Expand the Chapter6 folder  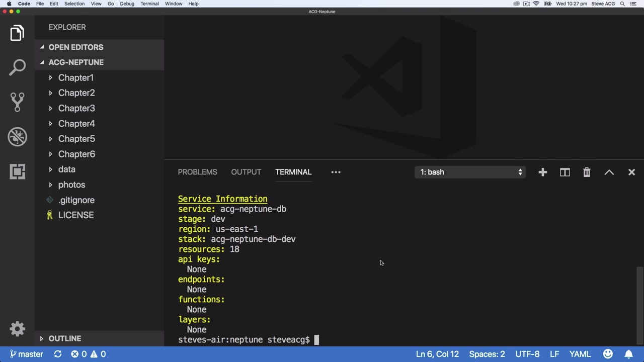(x=76, y=154)
